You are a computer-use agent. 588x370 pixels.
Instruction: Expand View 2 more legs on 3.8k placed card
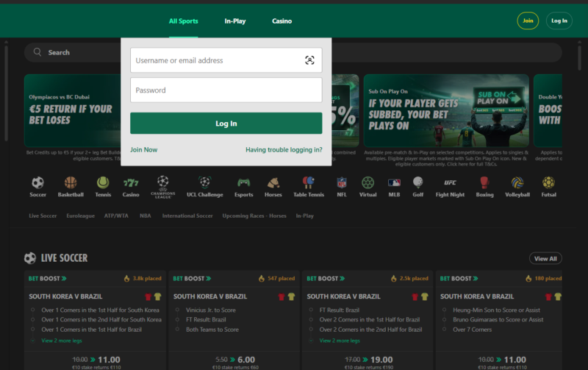point(62,341)
